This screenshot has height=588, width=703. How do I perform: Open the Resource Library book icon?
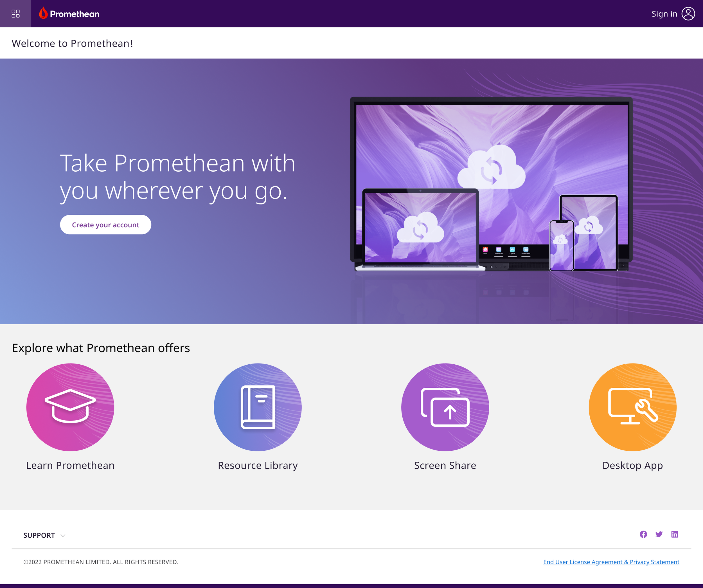(258, 407)
